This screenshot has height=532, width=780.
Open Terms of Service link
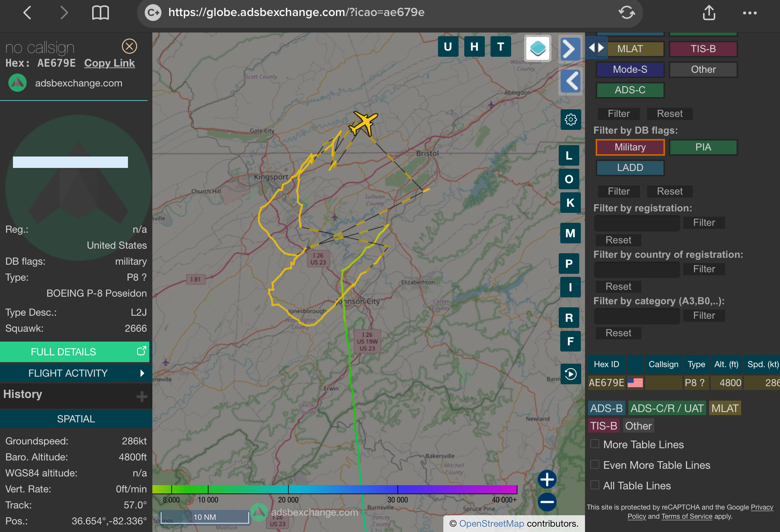[687, 516]
